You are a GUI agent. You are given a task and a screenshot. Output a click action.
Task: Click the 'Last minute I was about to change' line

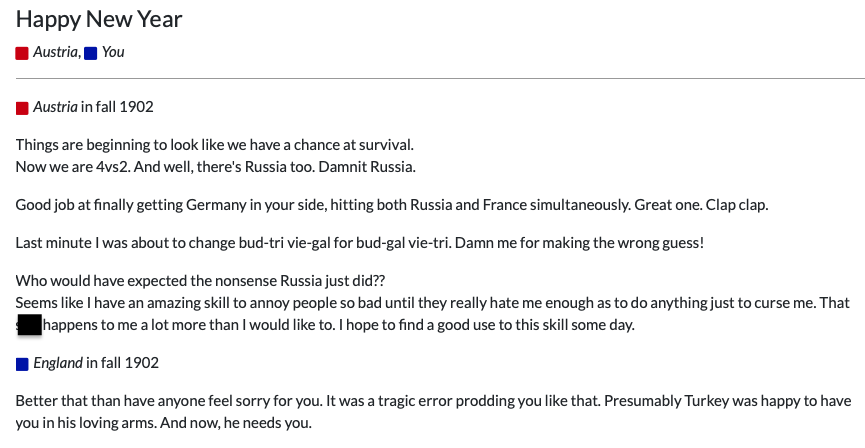[360, 243]
